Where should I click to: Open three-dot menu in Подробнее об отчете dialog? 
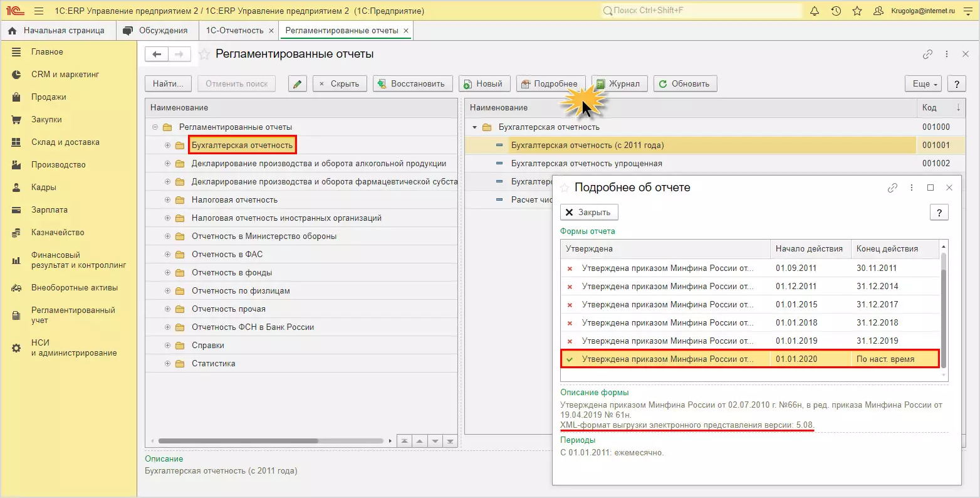pyautogui.click(x=912, y=188)
